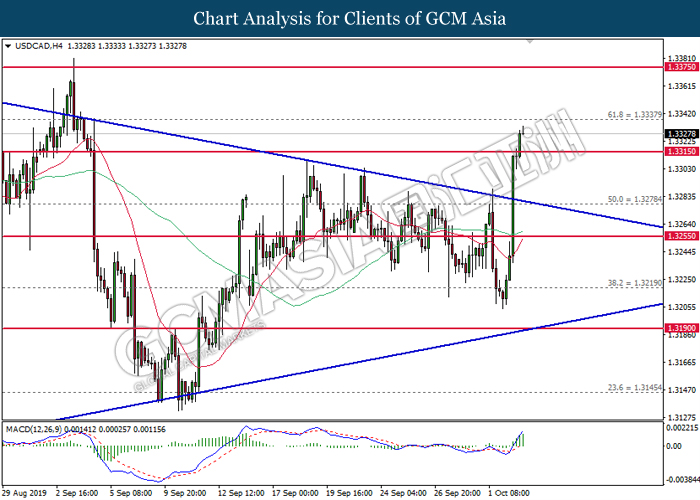
Task: Click the red 1.33150 price tag
Action: tap(680, 152)
